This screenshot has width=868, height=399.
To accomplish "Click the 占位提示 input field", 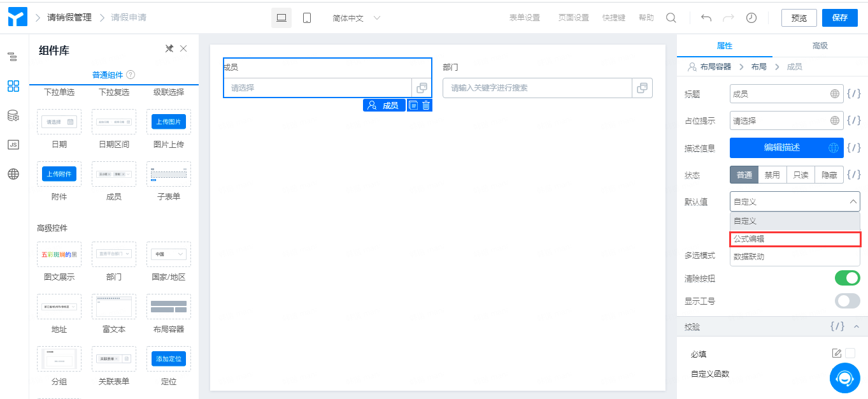I will pos(786,120).
